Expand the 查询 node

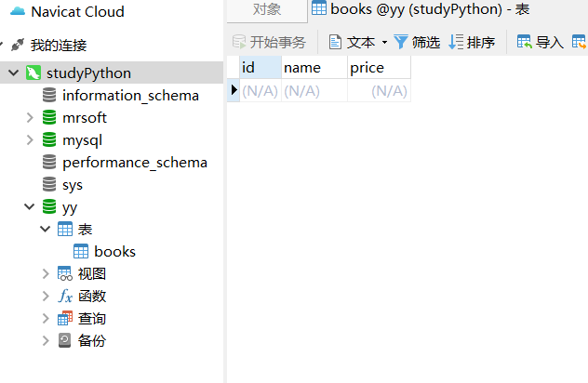tap(46, 318)
